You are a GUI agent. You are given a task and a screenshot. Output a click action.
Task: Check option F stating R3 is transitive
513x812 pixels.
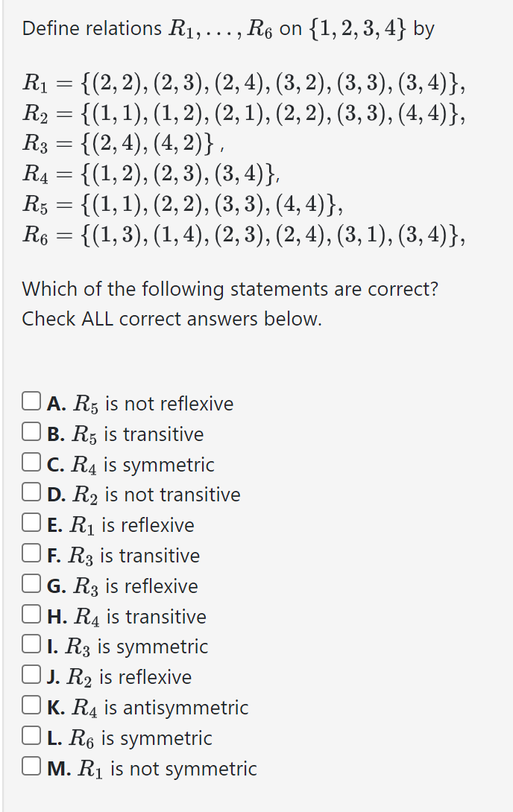(30, 552)
